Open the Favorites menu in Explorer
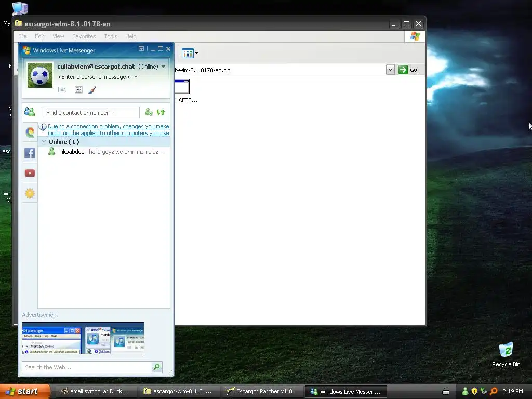Image resolution: width=532 pixels, height=399 pixels. [x=84, y=36]
